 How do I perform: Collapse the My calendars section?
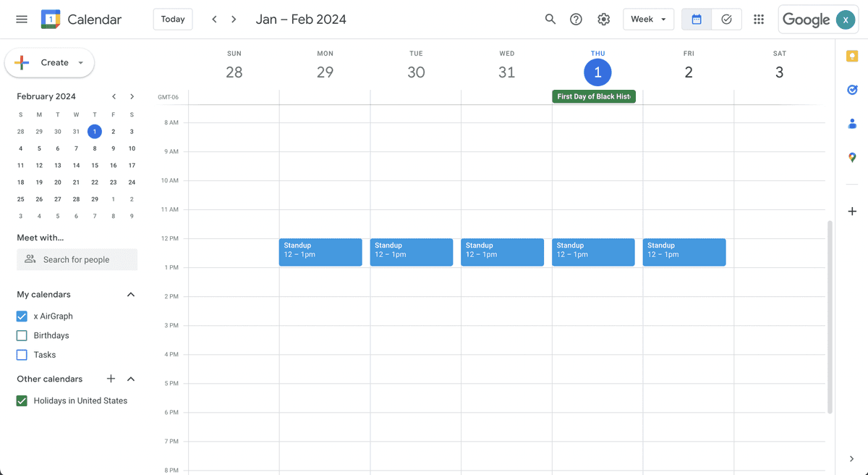(131, 295)
